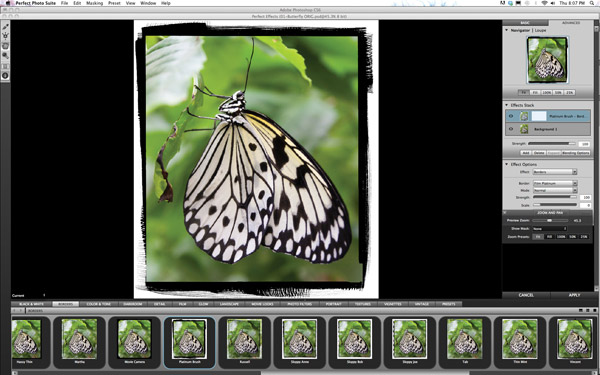Select the 100% navigator zoom option
This screenshot has height=375, width=600.
coord(546,93)
